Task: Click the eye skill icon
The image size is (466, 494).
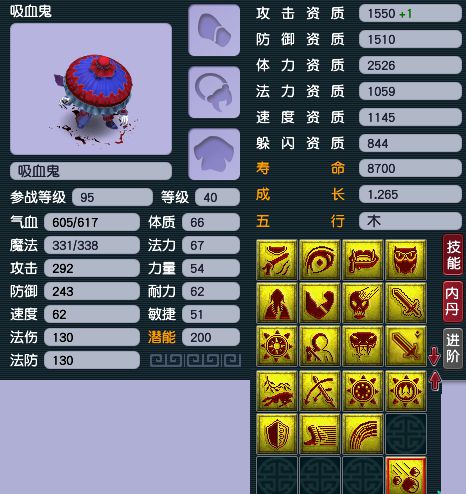Action: (320, 260)
